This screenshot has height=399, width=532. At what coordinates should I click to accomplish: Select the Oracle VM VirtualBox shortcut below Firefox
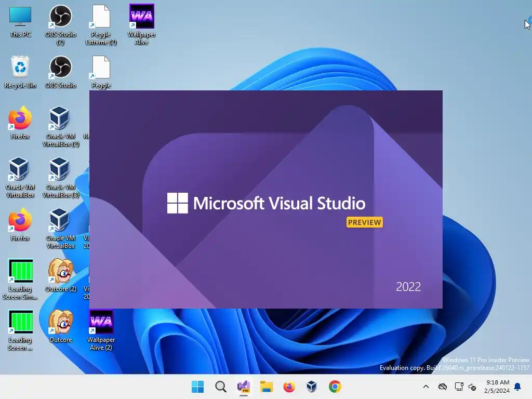point(20,177)
